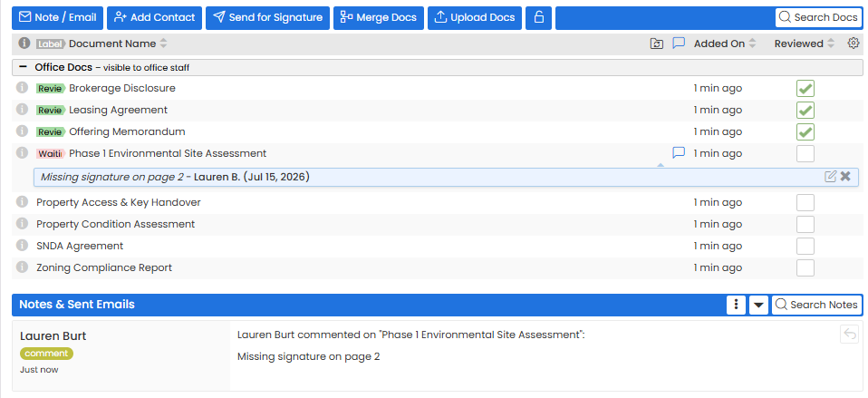The width and height of the screenshot is (868, 398).
Task: Sort by Reviewed column
Action: 805,44
